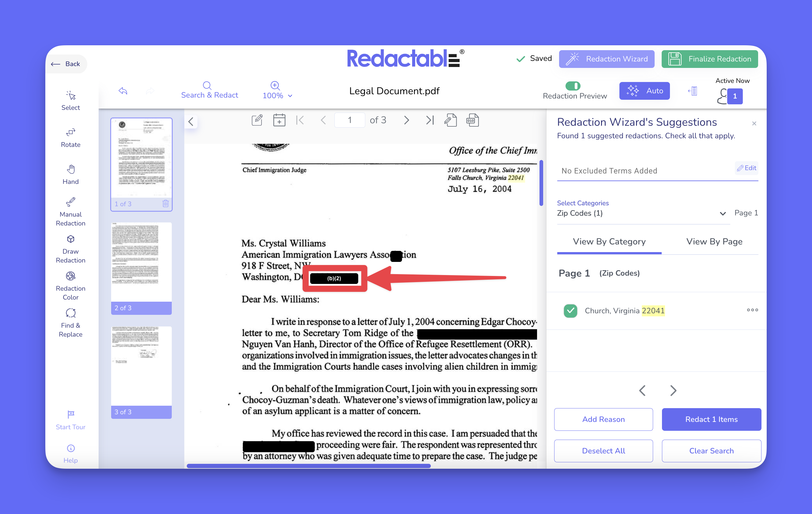
Task: Open Search & Redact
Action: click(x=209, y=90)
